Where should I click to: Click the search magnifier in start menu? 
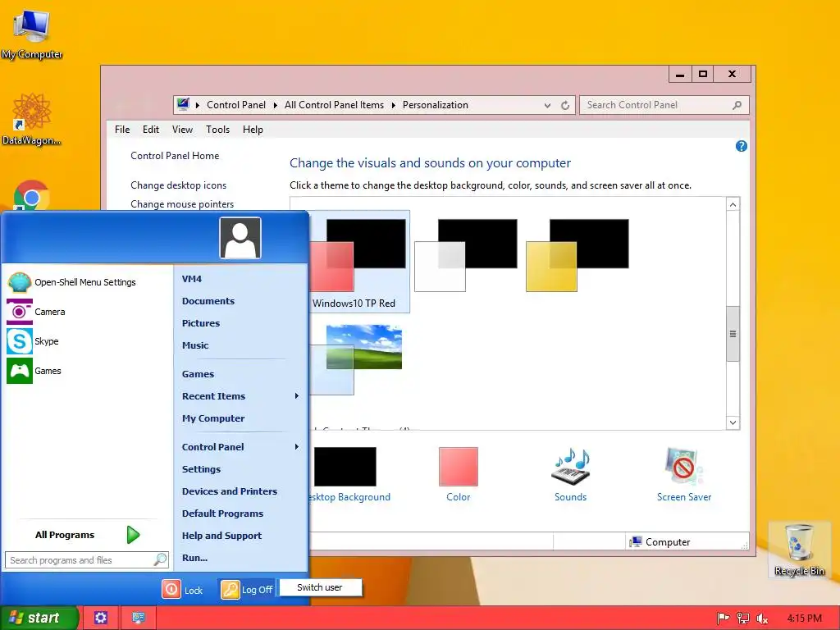(x=160, y=559)
